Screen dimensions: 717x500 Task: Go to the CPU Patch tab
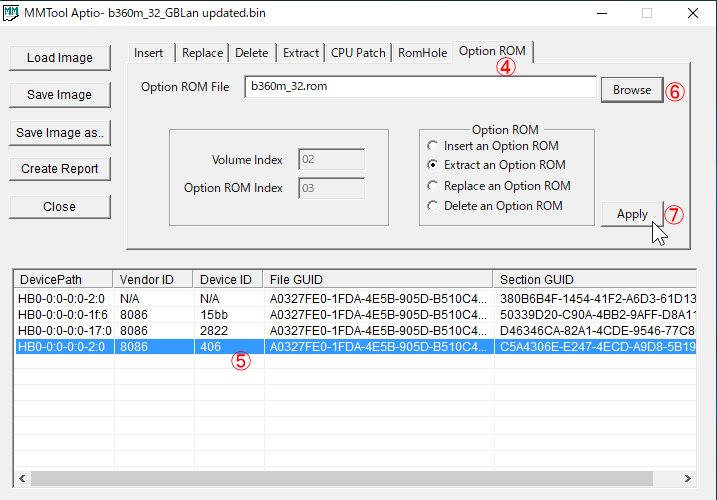click(358, 53)
